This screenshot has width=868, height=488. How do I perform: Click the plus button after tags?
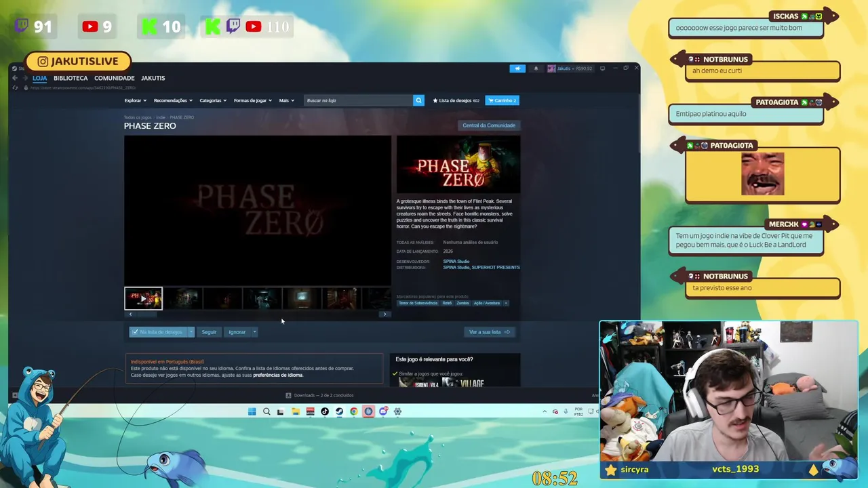click(x=506, y=303)
